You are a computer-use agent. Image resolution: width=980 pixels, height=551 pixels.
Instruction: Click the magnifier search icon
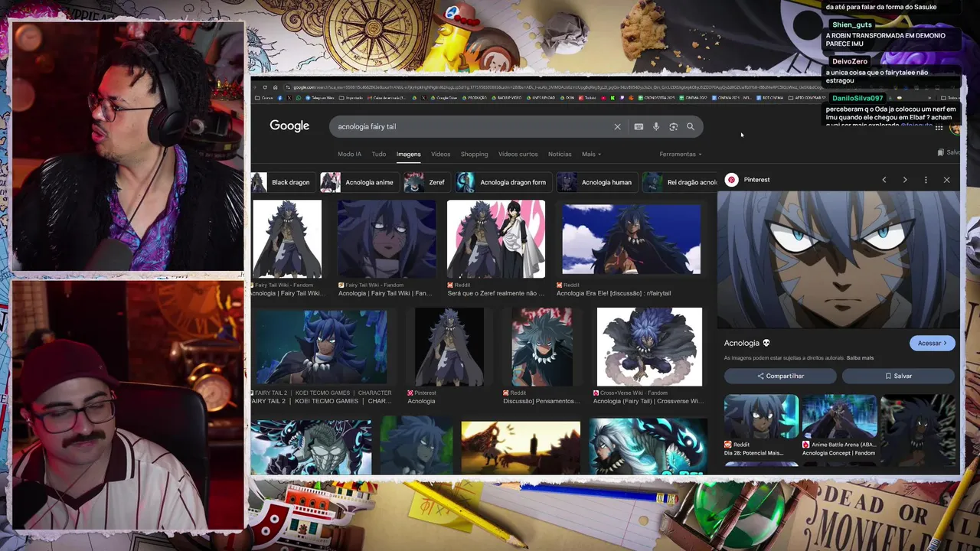click(x=691, y=127)
